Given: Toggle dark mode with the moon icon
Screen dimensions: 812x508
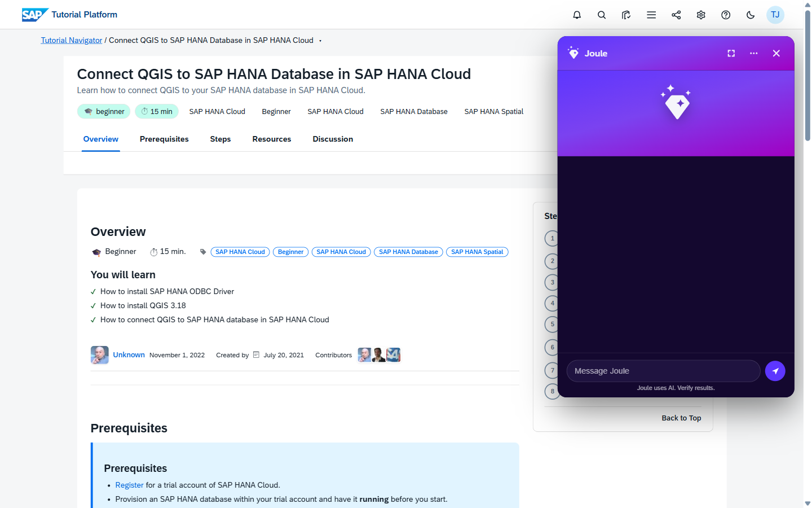Looking at the screenshot, I should pyautogui.click(x=751, y=15).
